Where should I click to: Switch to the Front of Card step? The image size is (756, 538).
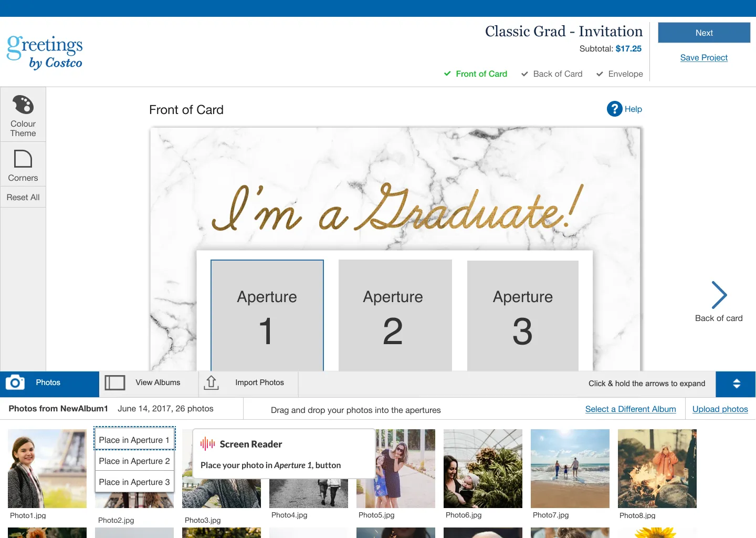click(x=476, y=74)
